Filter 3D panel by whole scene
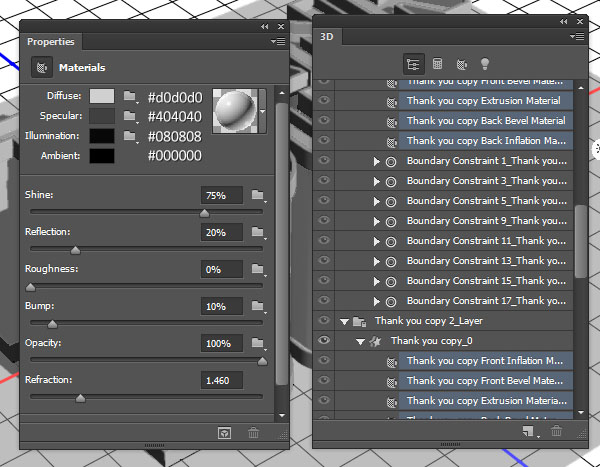Image resolution: width=600 pixels, height=467 pixels. point(414,64)
